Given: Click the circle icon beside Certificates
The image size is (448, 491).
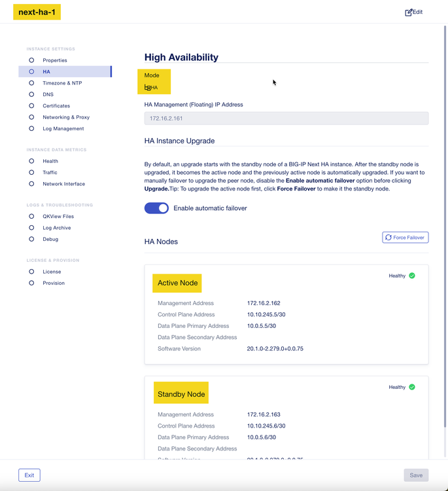Looking at the screenshot, I should coord(31,106).
